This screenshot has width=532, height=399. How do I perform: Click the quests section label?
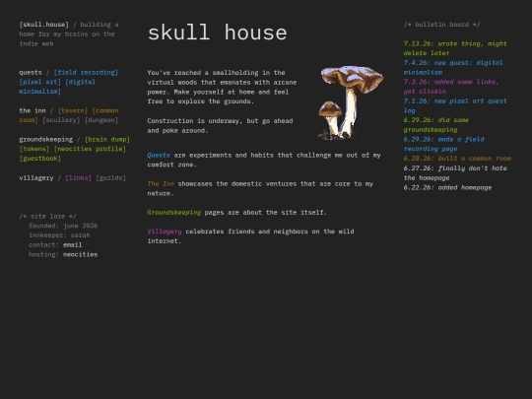[31, 72]
